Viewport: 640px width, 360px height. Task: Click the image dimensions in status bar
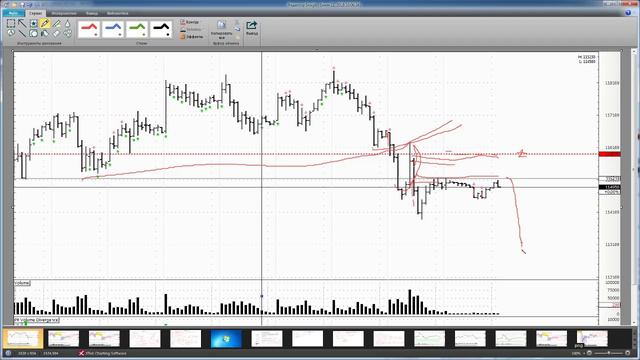pyautogui.click(x=27, y=353)
